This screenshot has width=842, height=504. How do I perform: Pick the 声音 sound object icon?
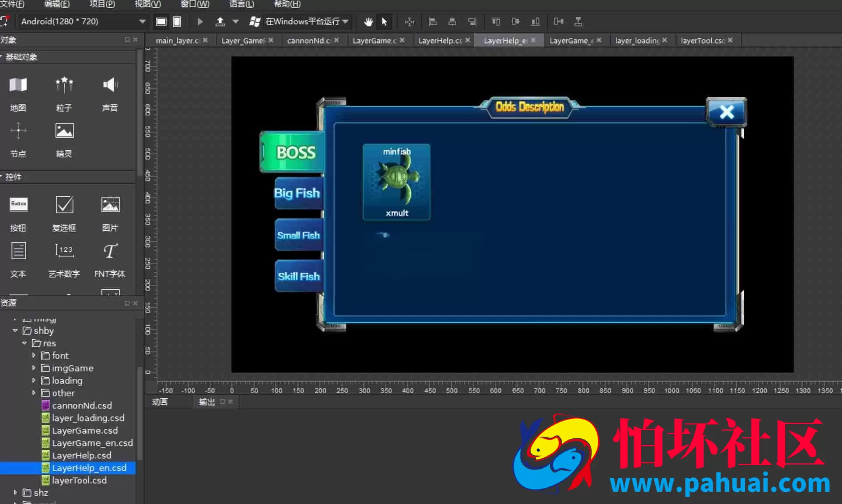pos(110,85)
